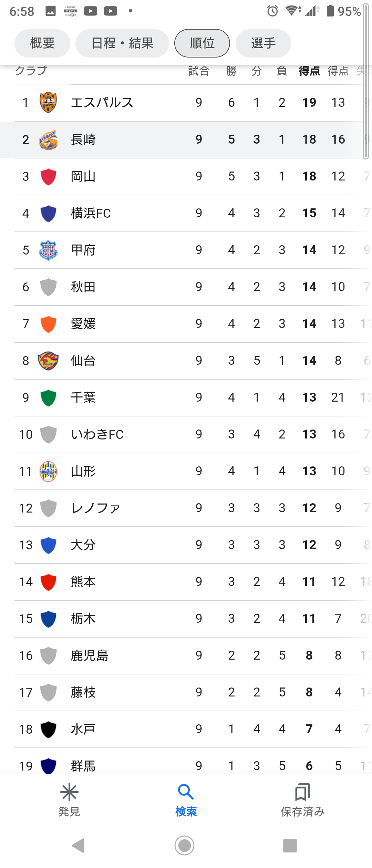This screenshot has height=868, width=372.
Task: Tap the 長崎 V-Varen crest icon
Action: [48, 139]
